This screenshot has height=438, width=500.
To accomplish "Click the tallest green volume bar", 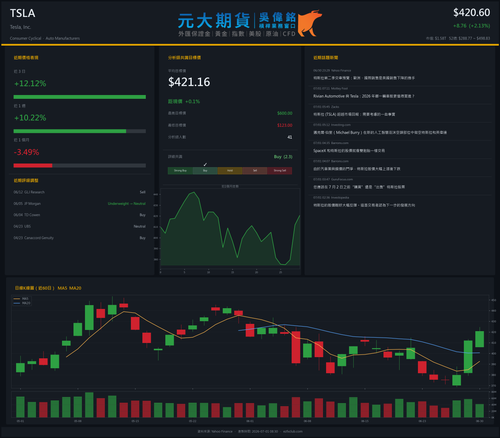I will (x=89, y=405).
